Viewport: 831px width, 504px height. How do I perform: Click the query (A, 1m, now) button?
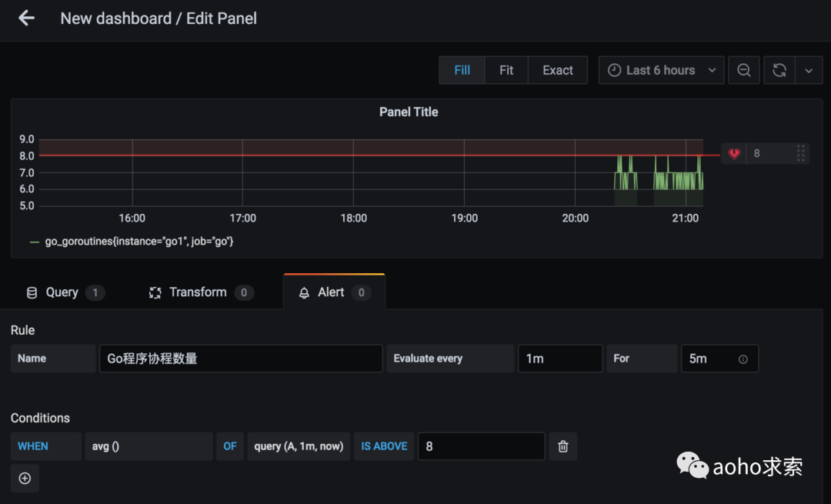point(299,446)
